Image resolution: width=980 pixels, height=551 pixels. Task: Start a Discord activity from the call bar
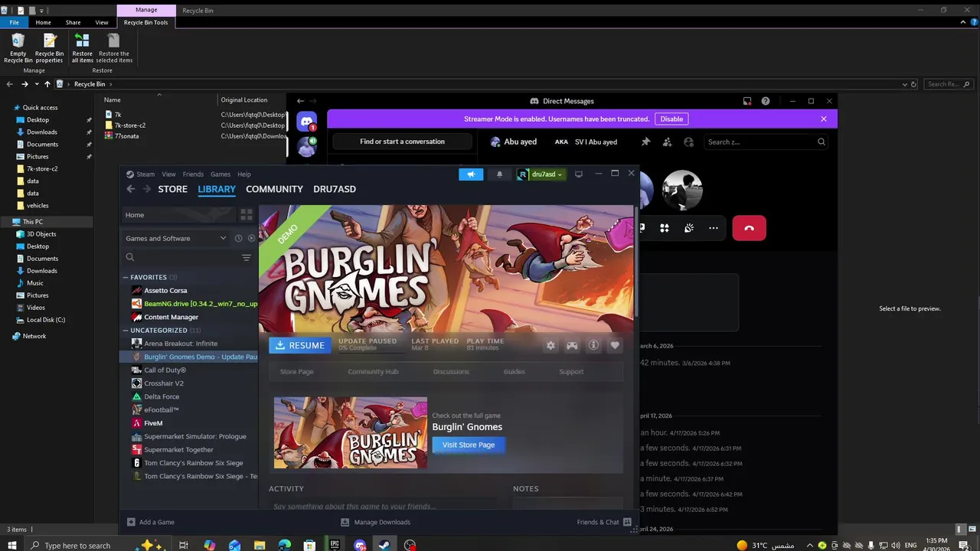click(x=665, y=228)
